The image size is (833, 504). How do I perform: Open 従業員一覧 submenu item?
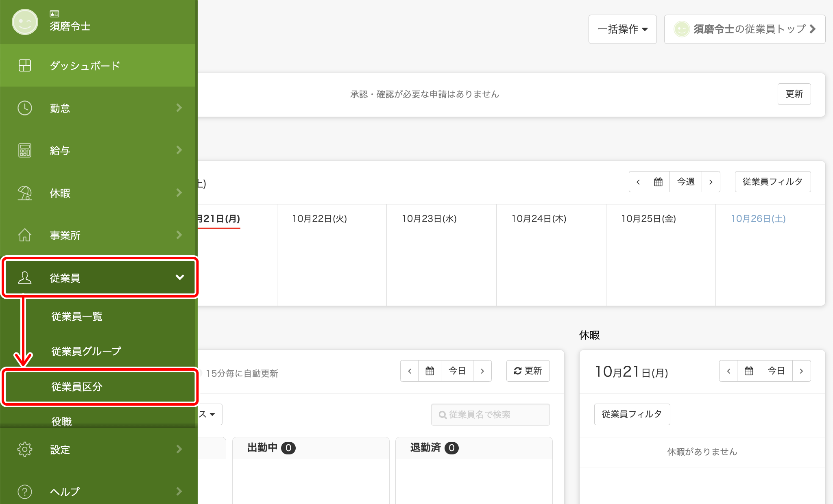76,316
